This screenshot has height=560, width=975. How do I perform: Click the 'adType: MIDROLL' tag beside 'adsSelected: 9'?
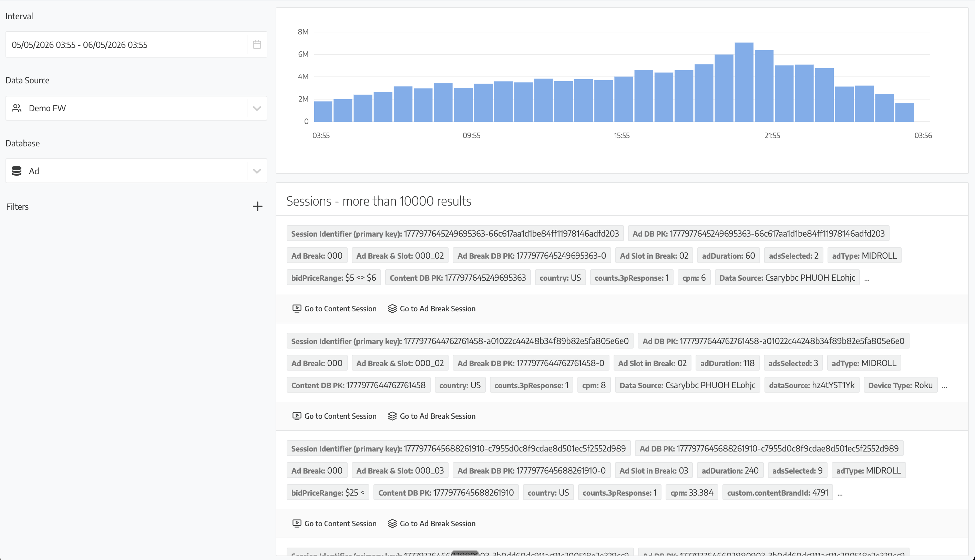[869, 470]
